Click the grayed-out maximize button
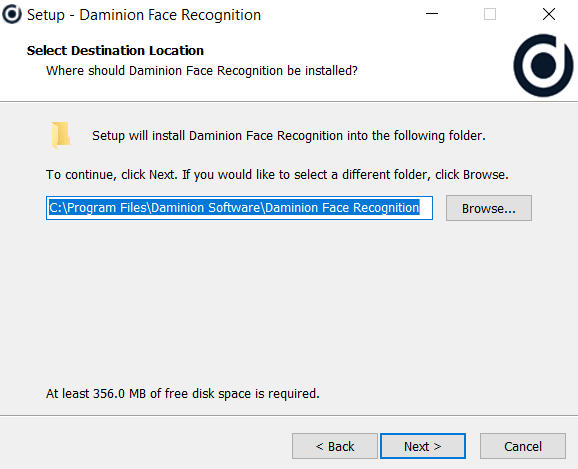The height and width of the screenshot is (469, 578). [490, 14]
